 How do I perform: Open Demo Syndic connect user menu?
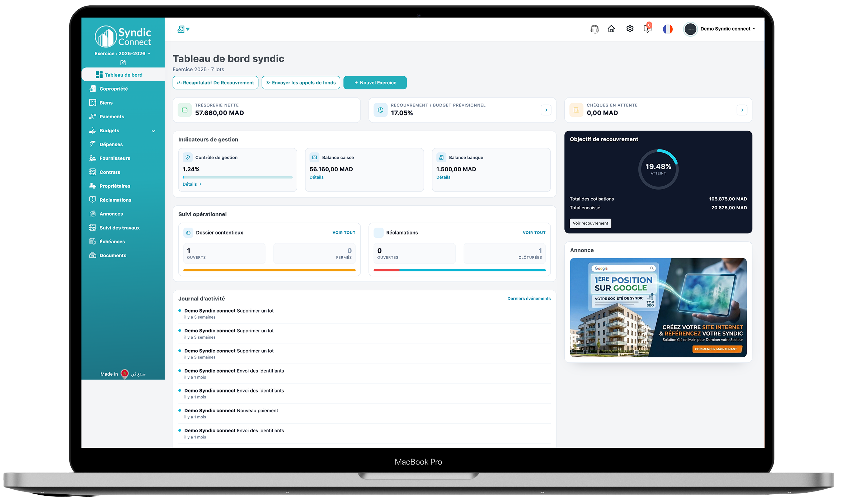tap(720, 29)
